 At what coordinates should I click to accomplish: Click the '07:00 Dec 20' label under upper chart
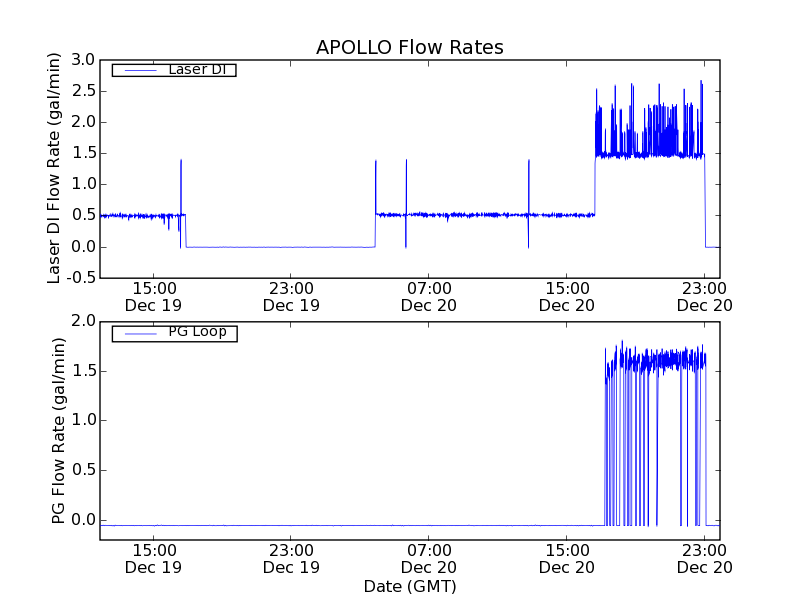click(429, 297)
